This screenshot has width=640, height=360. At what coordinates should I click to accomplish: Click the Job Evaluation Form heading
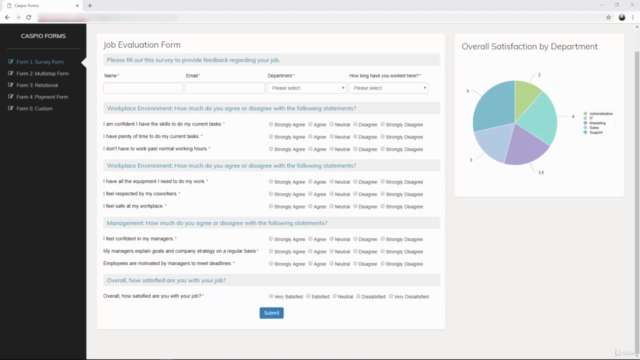[142, 45]
